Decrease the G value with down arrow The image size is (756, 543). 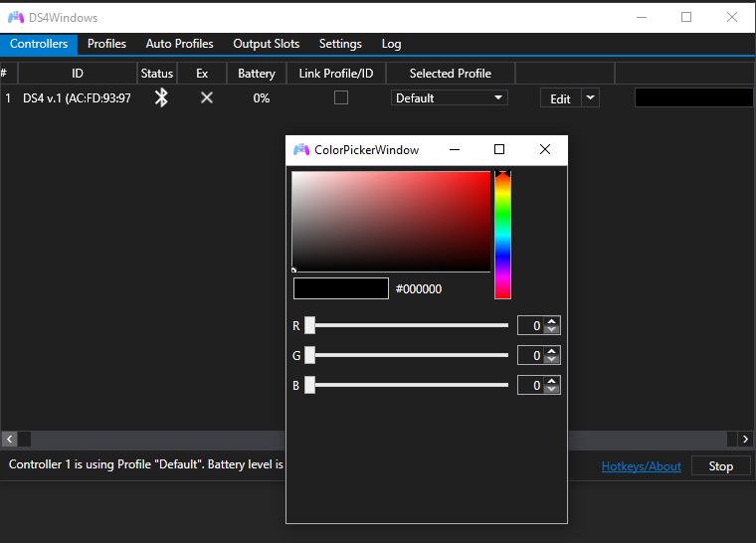click(551, 360)
